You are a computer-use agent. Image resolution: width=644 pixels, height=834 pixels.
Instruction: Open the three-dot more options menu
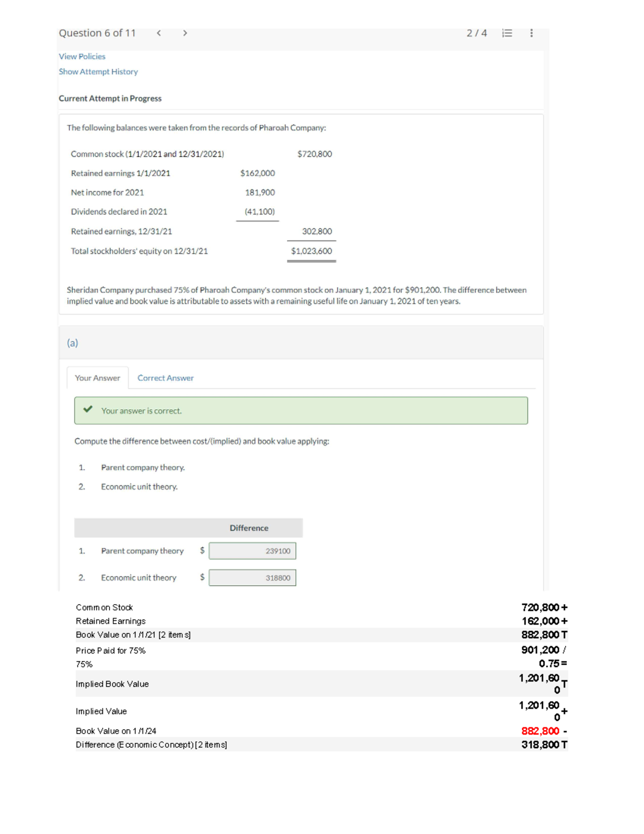[x=531, y=33]
